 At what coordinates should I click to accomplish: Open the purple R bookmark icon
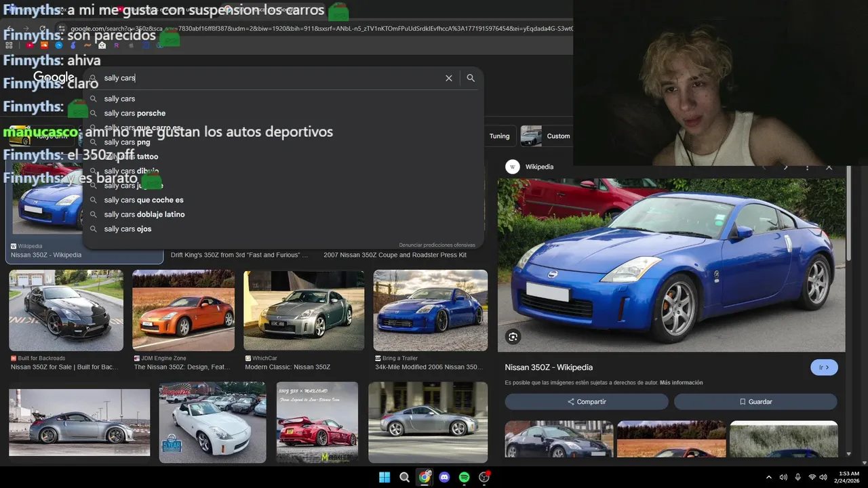117,45
